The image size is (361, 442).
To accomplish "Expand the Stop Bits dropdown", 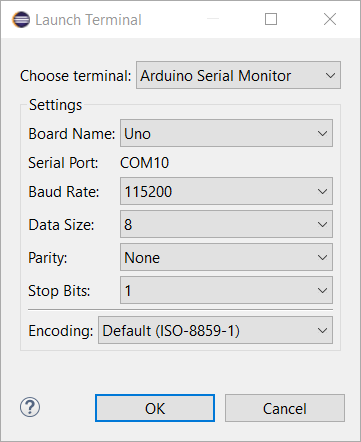I will (226, 290).
